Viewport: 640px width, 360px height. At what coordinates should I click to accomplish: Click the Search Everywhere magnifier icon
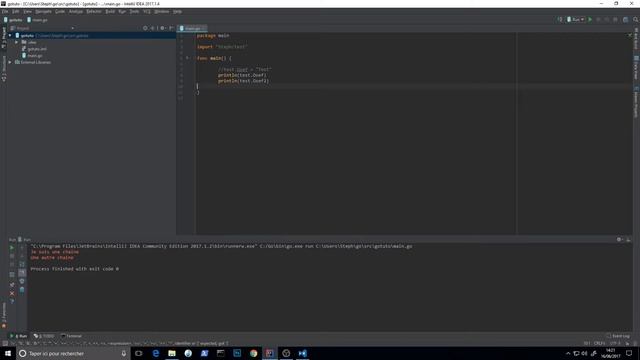[x=635, y=19]
